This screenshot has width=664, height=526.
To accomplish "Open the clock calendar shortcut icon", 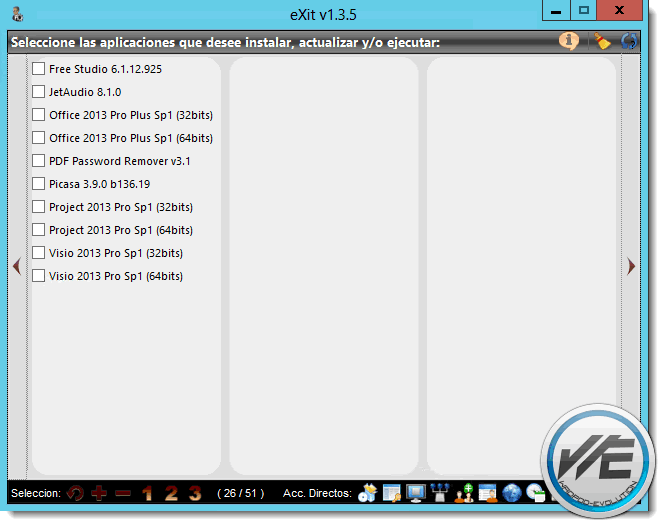I will click(x=535, y=493).
